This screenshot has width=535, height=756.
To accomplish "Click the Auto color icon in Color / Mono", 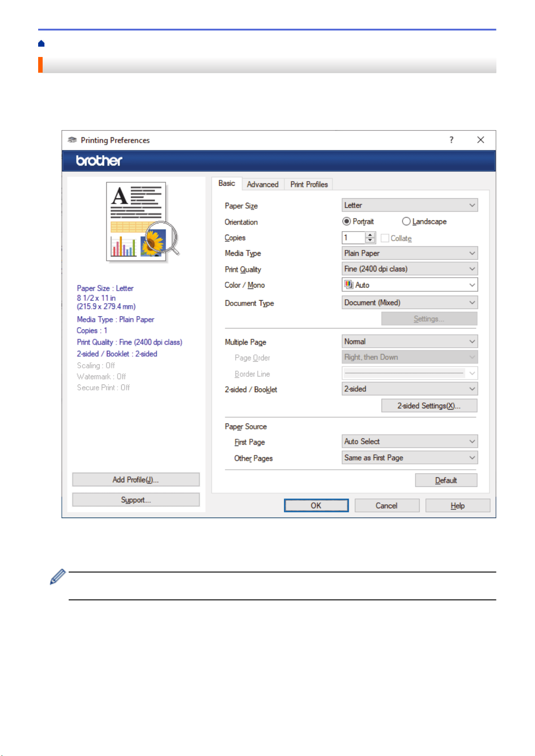I will (x=349, y=284).
